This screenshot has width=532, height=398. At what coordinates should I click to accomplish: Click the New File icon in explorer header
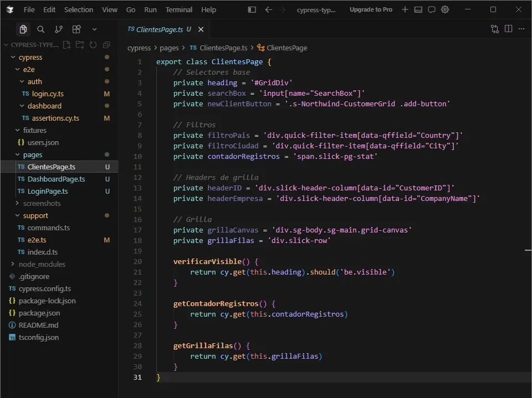[67, 45]
